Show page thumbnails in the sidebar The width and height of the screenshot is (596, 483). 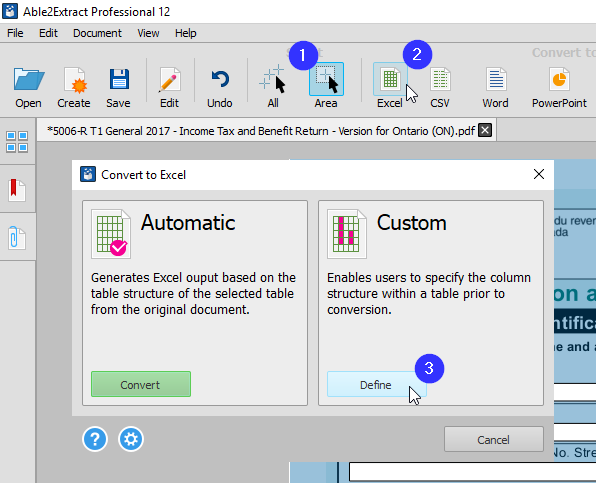(17, 142)
